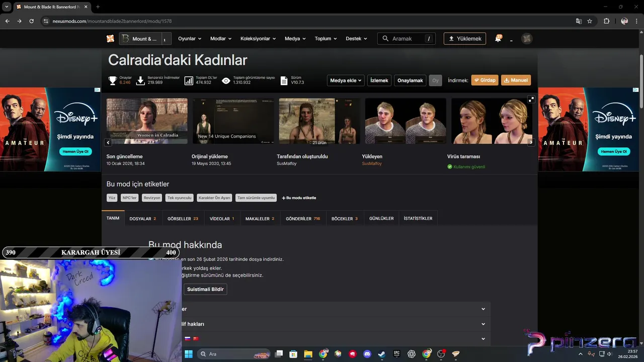Click the translate page icon in address bar
644x362 pixels.
tap(579, 21)
